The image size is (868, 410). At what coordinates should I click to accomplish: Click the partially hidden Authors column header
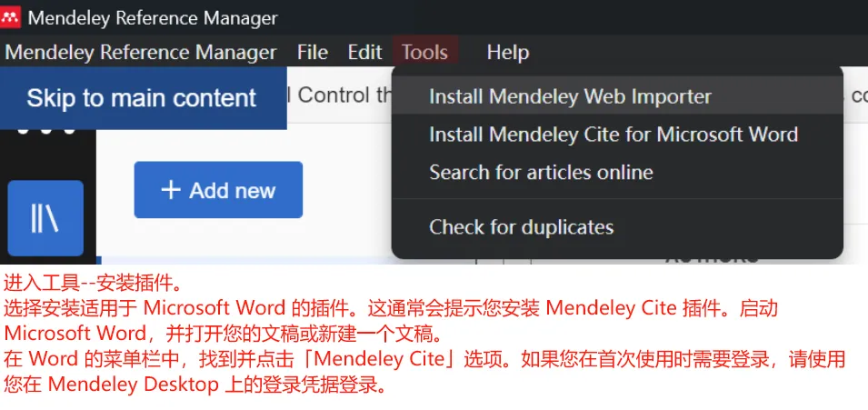coord(712,260)
